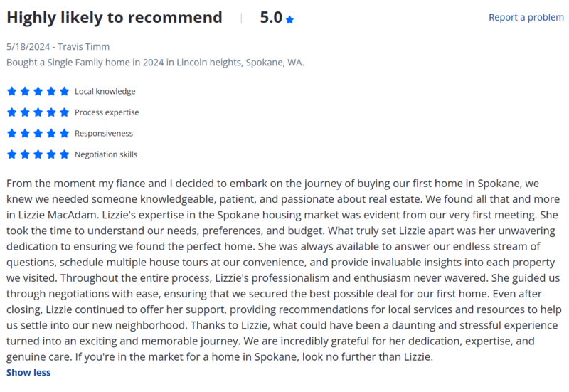This screenshot has width=569, height=392.
Task: Click the Responsiveness label
Action: (104, 133)
